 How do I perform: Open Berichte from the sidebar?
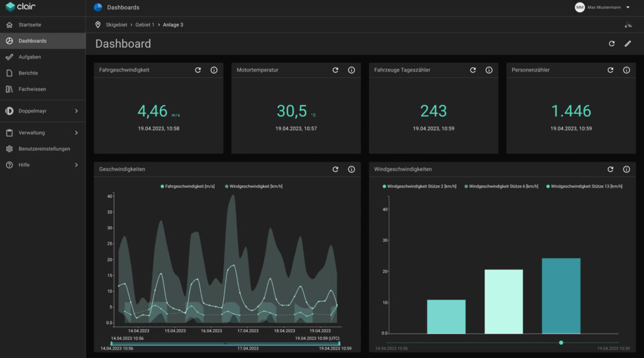pos(28,73)
